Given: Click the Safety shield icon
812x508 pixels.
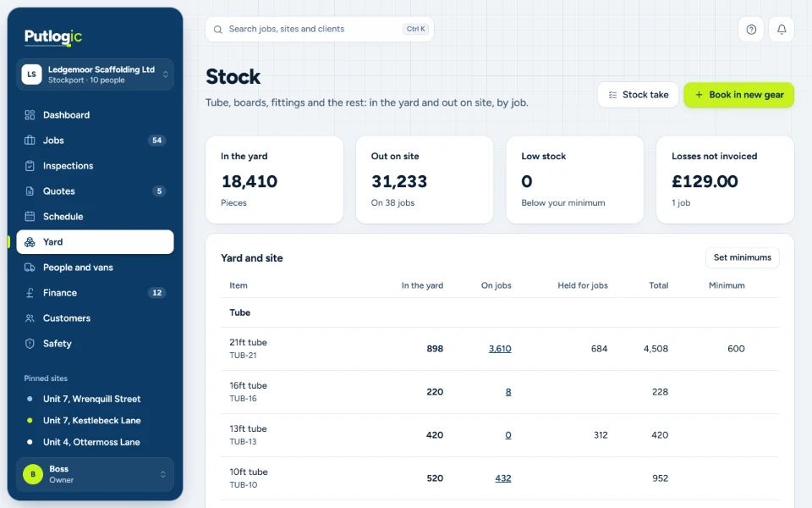Looking at the screenshot, I should [30, 344].
